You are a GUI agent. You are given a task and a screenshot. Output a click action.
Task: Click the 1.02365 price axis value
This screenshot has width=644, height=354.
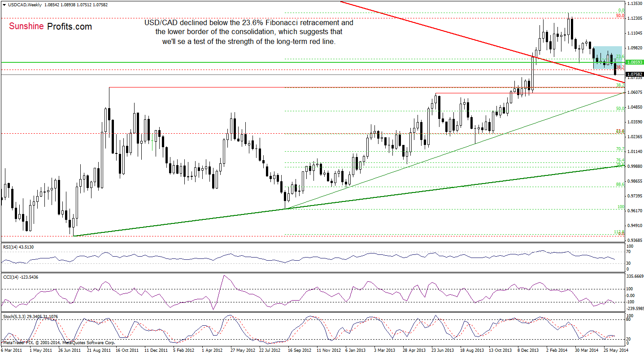[635, 137]
